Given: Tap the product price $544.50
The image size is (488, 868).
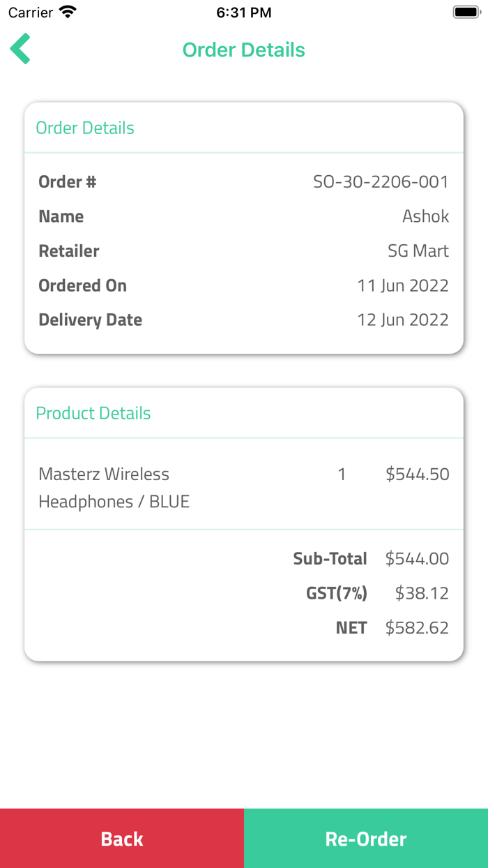Looking at the screenshot, I should click(417, 474).
